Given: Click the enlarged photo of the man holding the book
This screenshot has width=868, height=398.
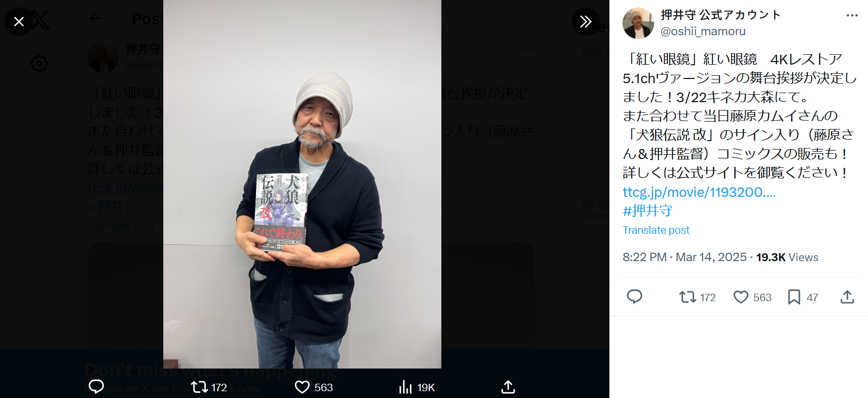Looking at the screenshot, I should point(302,184).
